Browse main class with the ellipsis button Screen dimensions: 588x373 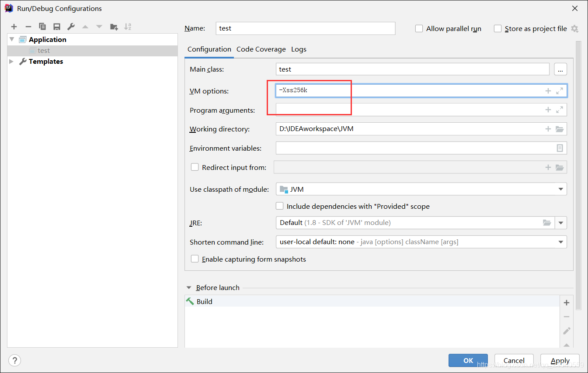pyautogui.click(x=560, y=69)
